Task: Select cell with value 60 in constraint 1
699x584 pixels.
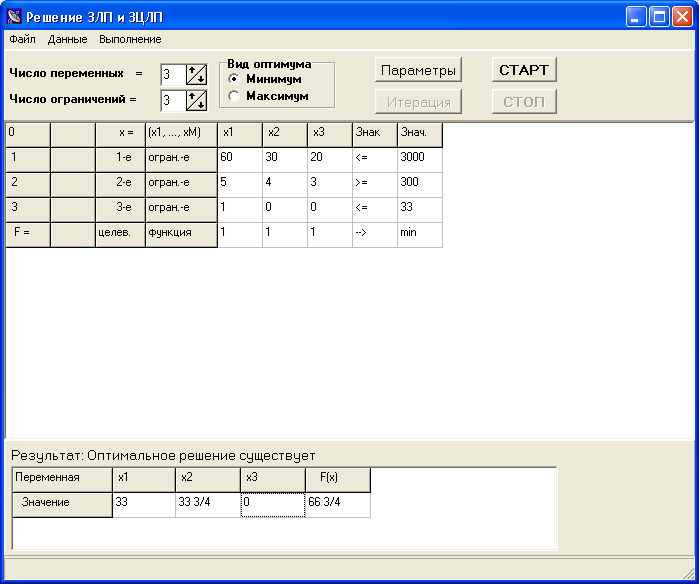Action: point(240,160)
